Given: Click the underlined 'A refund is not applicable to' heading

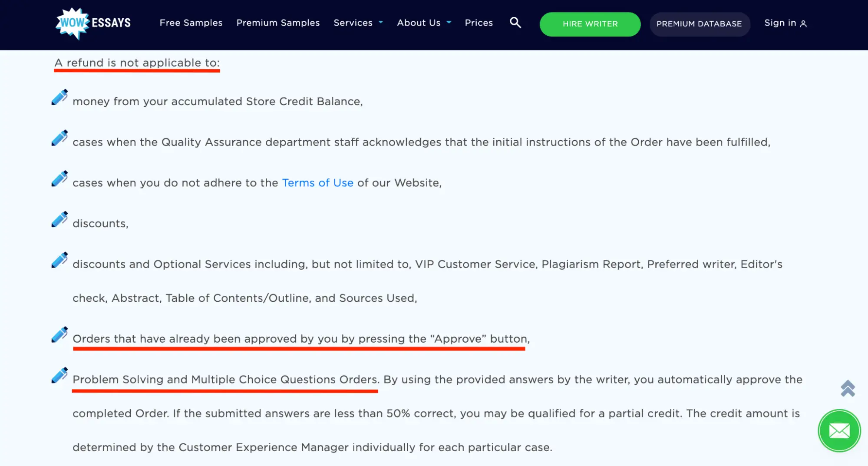Looking at the screenshot, I should click(x=137, y=63).
